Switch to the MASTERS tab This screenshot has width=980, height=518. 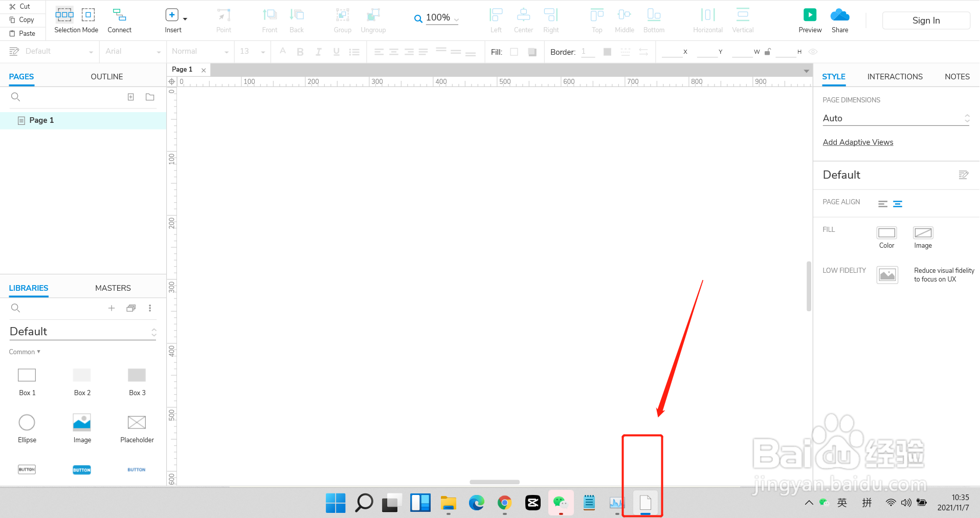[x=113, y=288]
